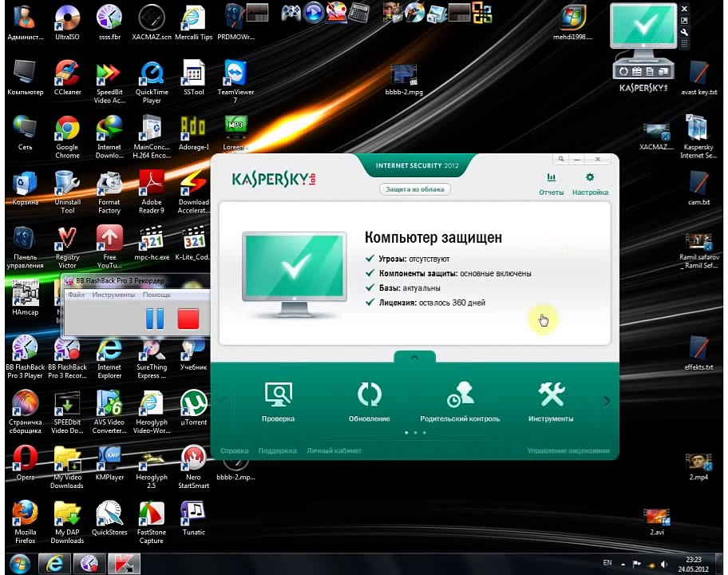Open the Справка link in Kaspersky

pyautogui.click(x=234, y=450)
